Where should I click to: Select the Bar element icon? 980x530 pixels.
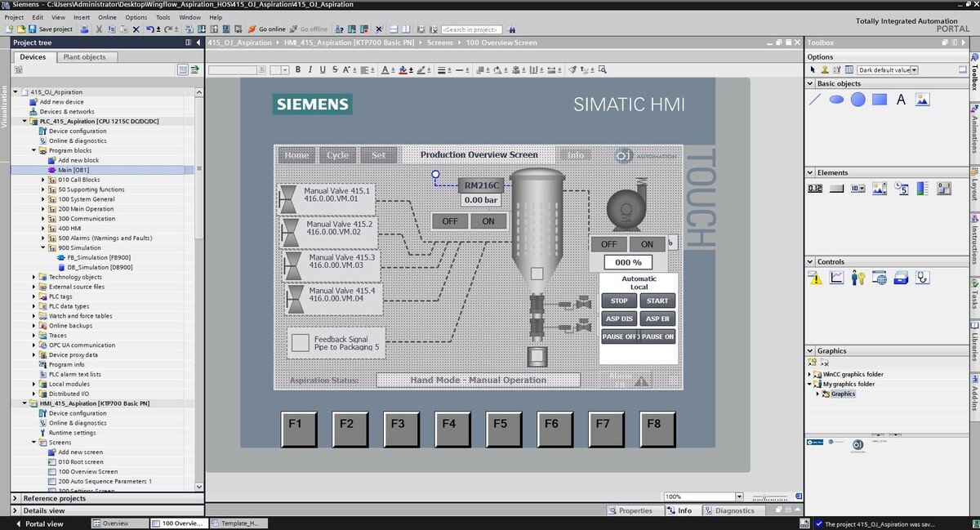(922, 189)
